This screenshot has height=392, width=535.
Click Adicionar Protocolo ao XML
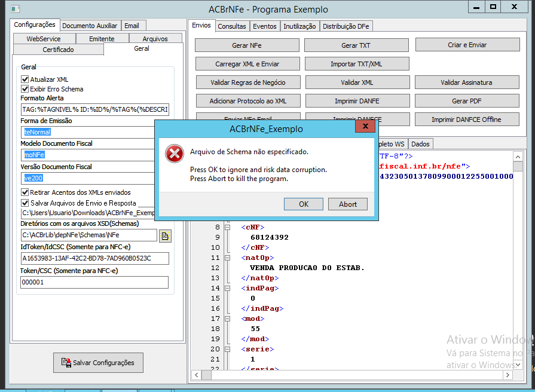[248, 101]
